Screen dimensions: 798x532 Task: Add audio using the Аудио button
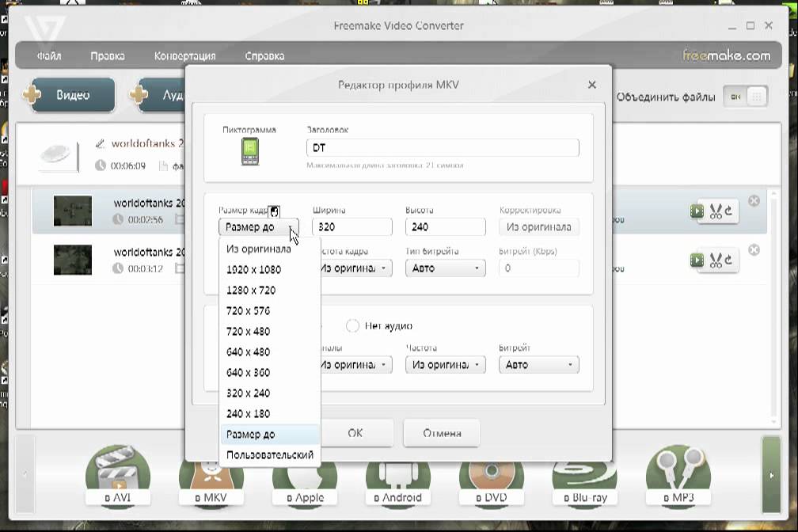tap(159, 95)
